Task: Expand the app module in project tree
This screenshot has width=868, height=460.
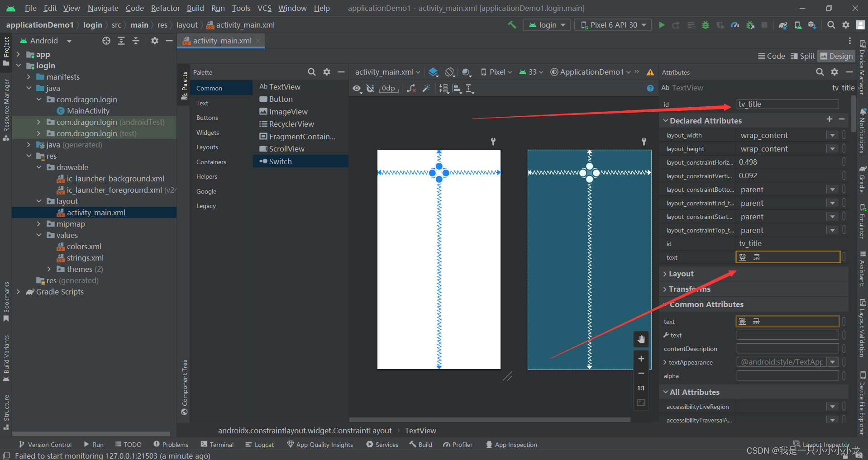Action: [18, 54]
